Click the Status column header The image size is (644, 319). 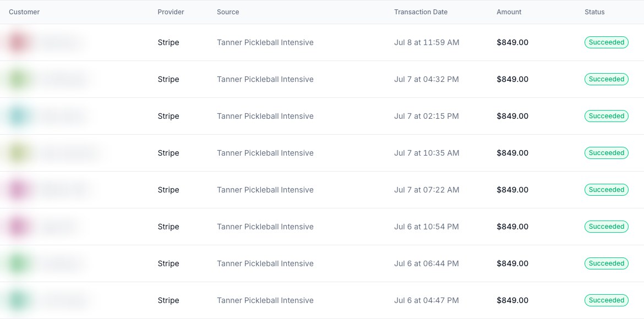coord(594,12)
